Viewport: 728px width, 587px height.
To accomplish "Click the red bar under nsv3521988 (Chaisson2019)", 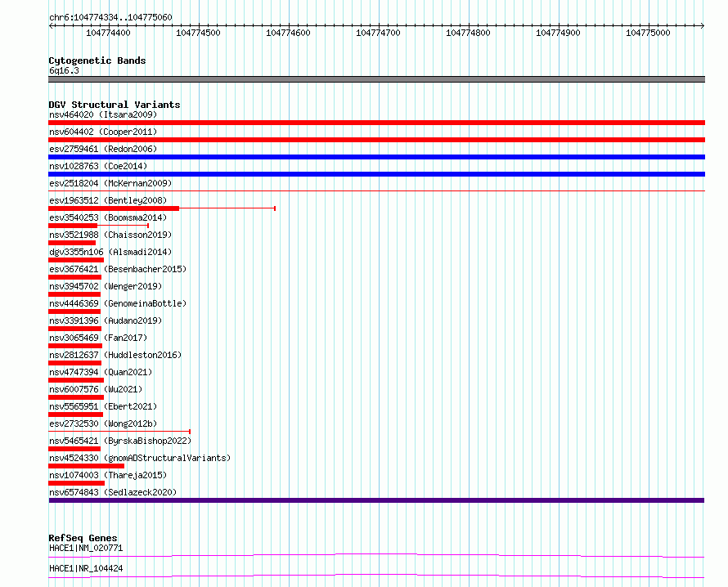I will click(72, 243).
